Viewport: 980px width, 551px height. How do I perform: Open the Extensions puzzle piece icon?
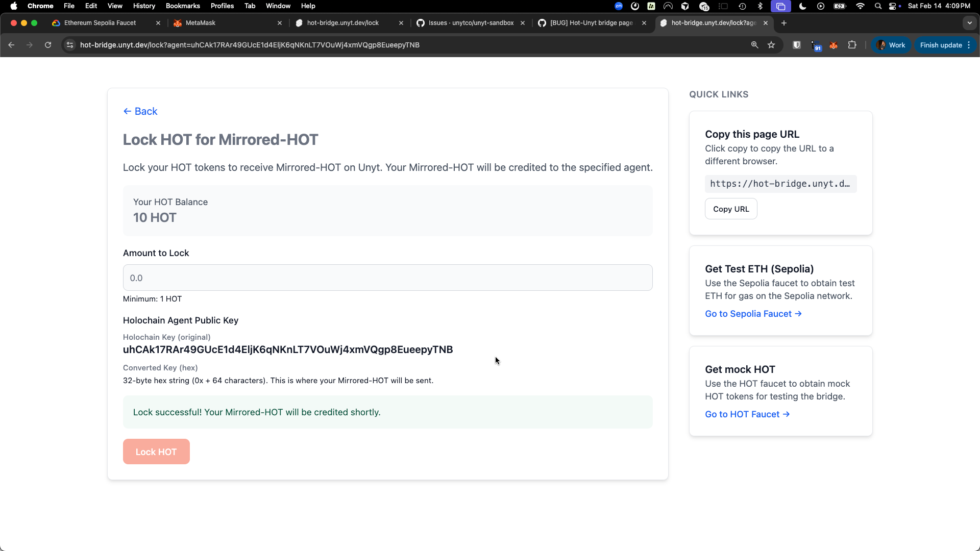[x=852, y=45]
